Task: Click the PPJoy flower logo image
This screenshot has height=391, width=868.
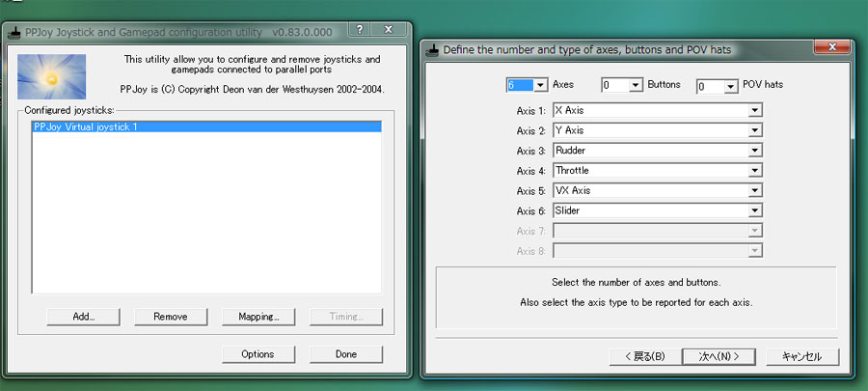Action: coord(52,76)
